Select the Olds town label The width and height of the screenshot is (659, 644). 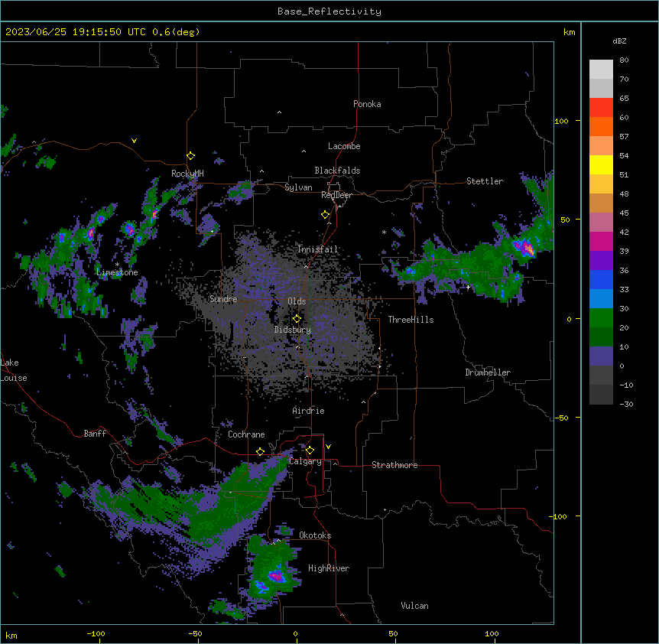coord(297,301)
